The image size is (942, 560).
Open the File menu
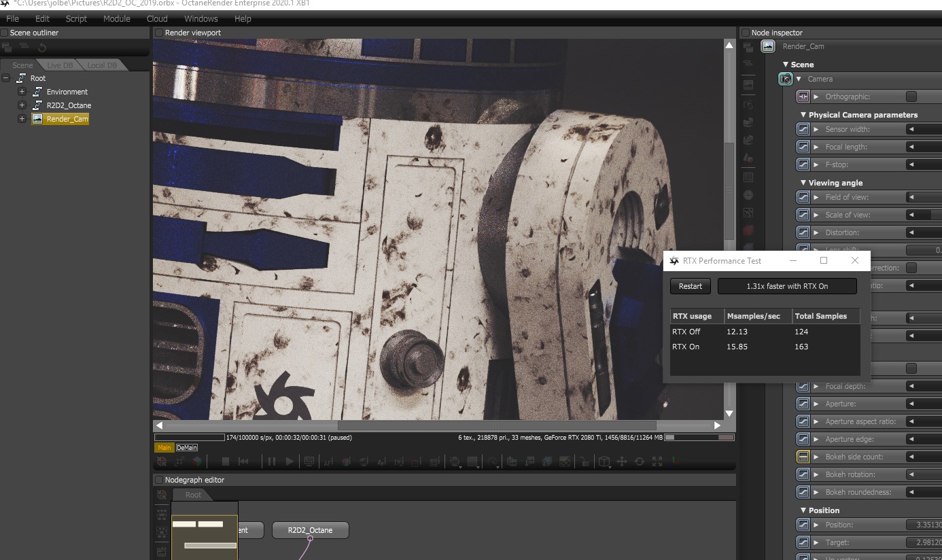12,18
